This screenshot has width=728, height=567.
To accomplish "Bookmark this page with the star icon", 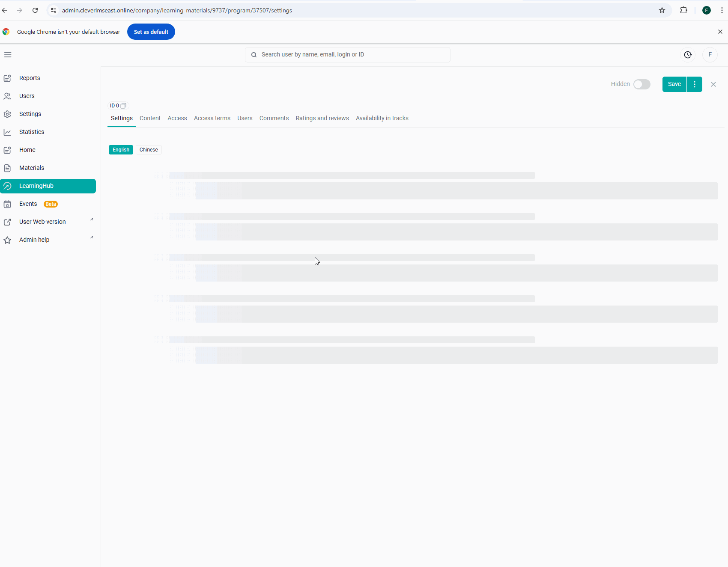I will point(662,10).
